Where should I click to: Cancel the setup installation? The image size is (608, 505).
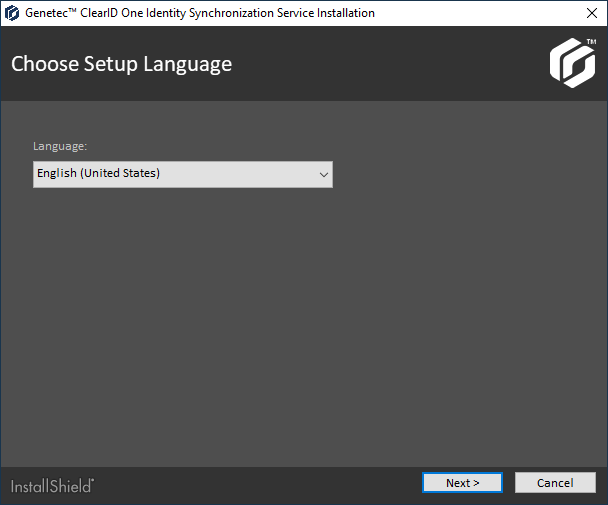click(555, 483)
